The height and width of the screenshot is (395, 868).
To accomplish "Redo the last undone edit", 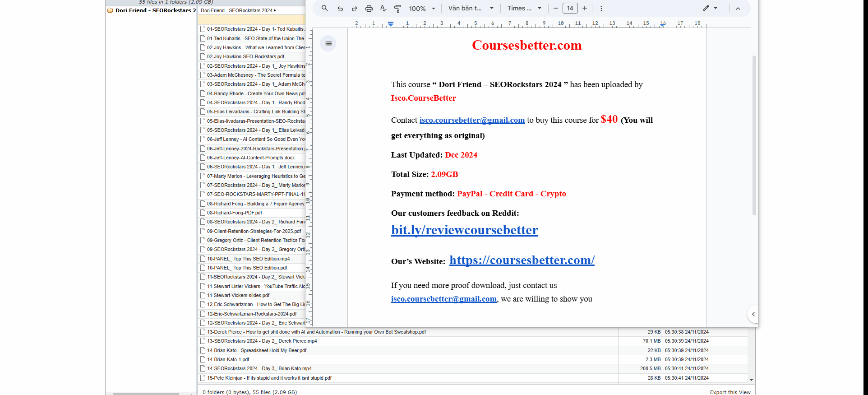I will coord(355,8).
